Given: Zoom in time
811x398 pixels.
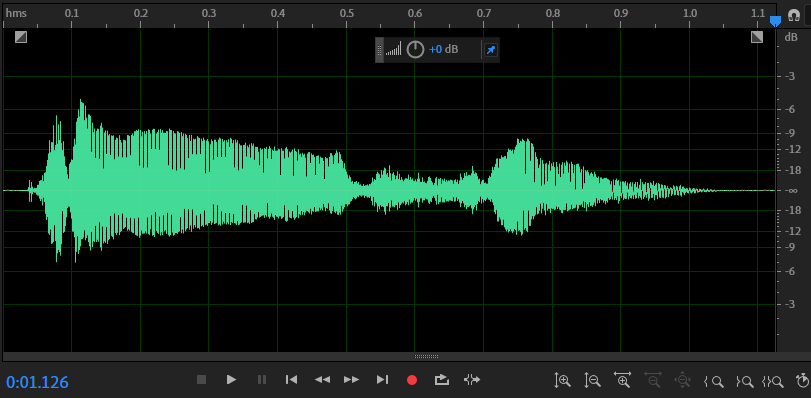Looking at the screenshot, I should click(x=622, y=379).
